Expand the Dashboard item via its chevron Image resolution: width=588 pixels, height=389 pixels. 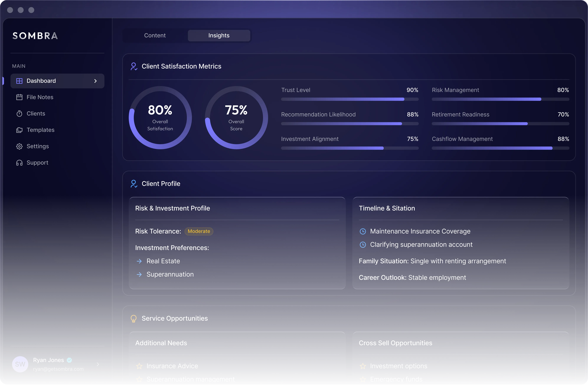pos(95,81)
